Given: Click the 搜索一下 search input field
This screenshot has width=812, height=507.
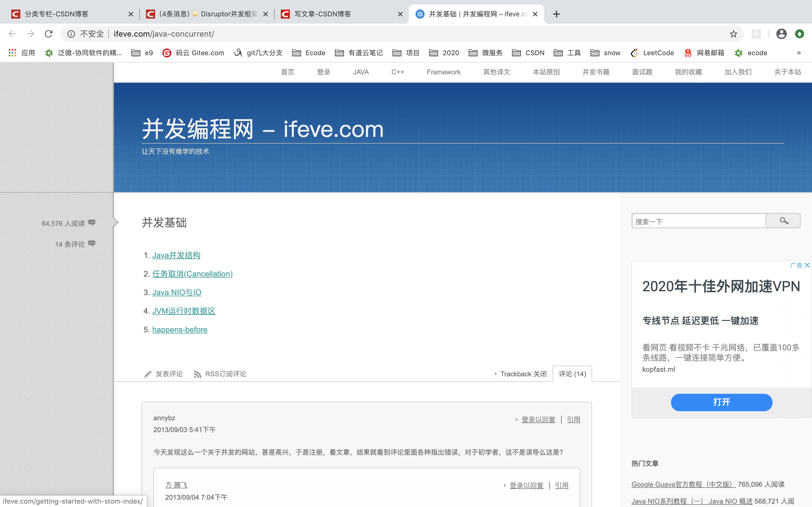Looking at the screenshot, I should tap(698, 221).
